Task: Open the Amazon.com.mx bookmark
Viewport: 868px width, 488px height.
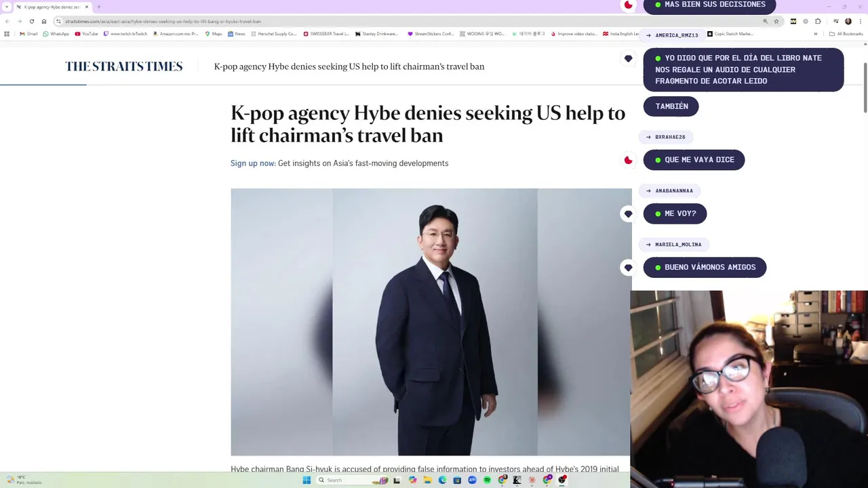Action: [x=176, y=34]
